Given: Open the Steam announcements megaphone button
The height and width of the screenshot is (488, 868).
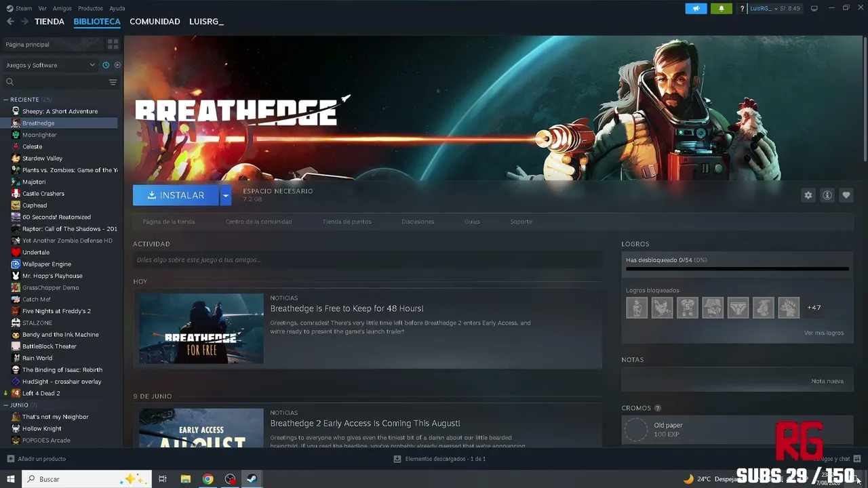Looking at the screenshot, I should coord(696,8).
